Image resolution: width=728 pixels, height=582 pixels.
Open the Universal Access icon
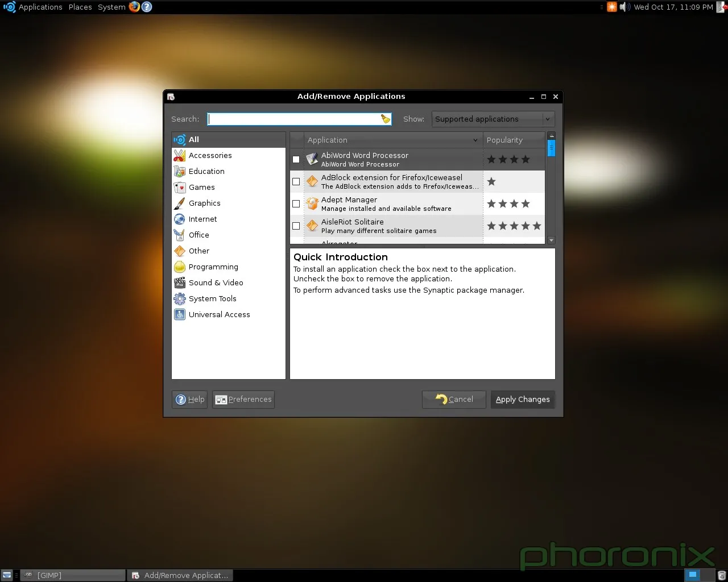180,315
